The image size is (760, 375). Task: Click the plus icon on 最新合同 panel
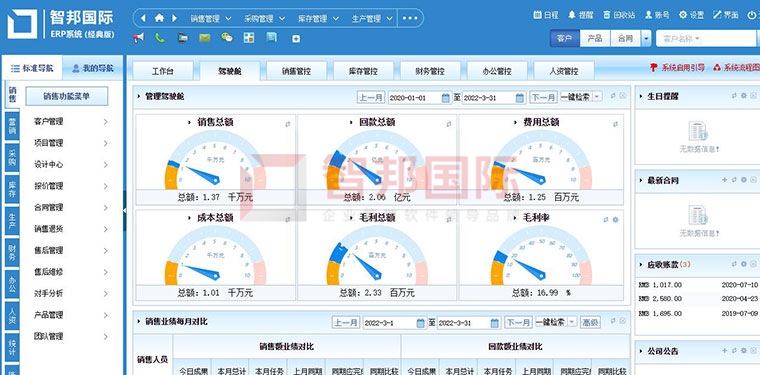coord(725,180)
